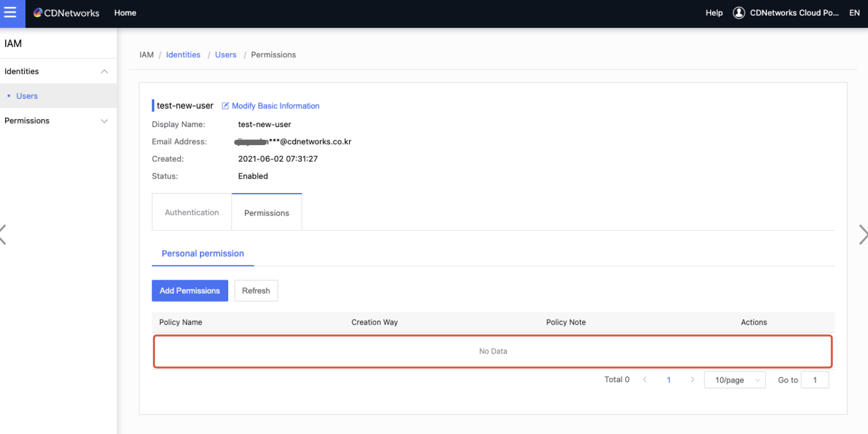Go to next page arrow in pagination
This screenshot has height=434, width=868.
[x=692, y=380]
